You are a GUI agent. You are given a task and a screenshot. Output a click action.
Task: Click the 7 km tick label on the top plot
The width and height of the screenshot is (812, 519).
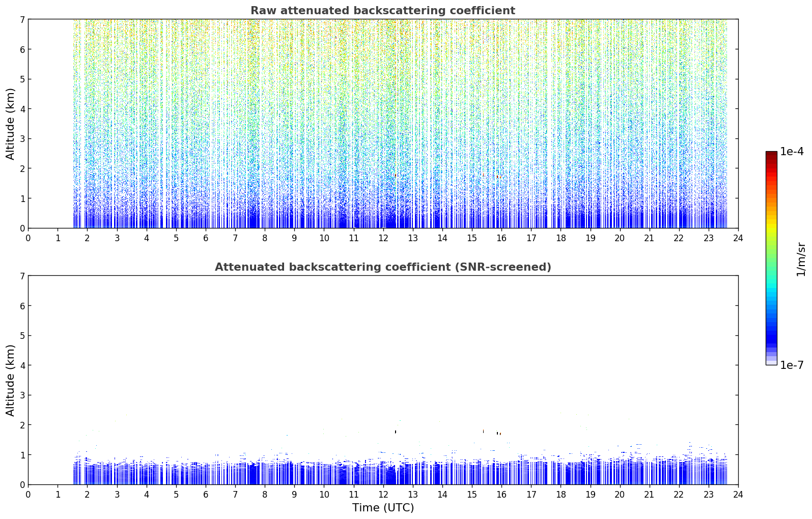click(x=22, y=19)
